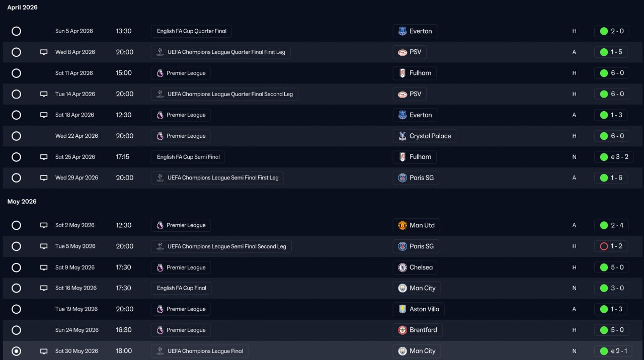Click the Man Utd club badge icon

403,225
